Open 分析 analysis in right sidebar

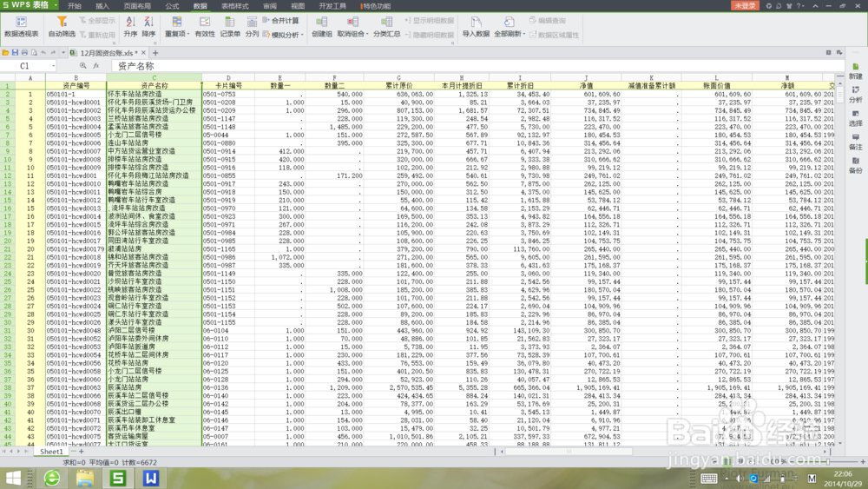[x=856, y=95]
